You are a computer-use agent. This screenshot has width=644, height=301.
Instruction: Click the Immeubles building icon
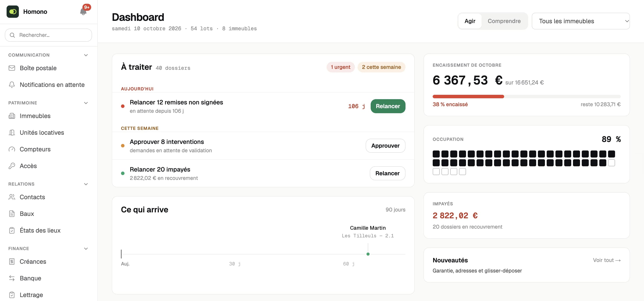[x=12, y=116]
